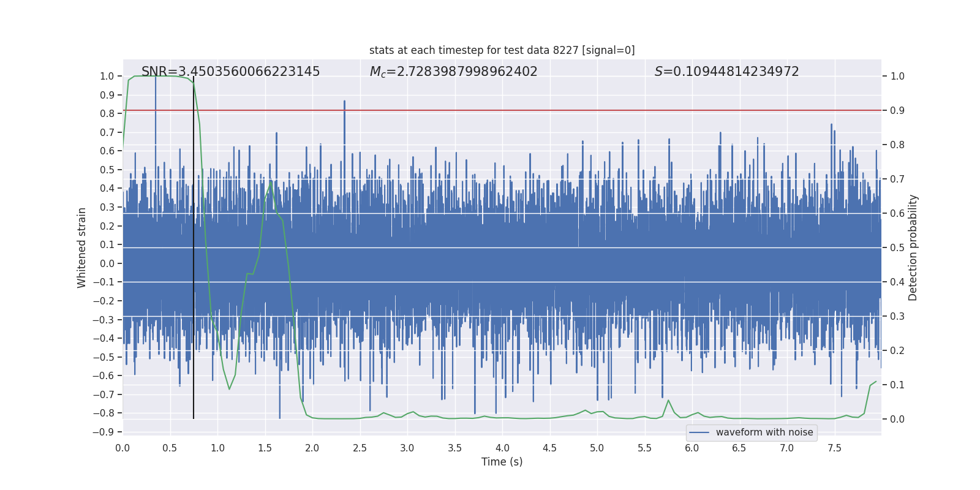Click the 'Time (s)' x-axis label
Image resolution: width=980 pixels, height=490 pixels.
502,462
